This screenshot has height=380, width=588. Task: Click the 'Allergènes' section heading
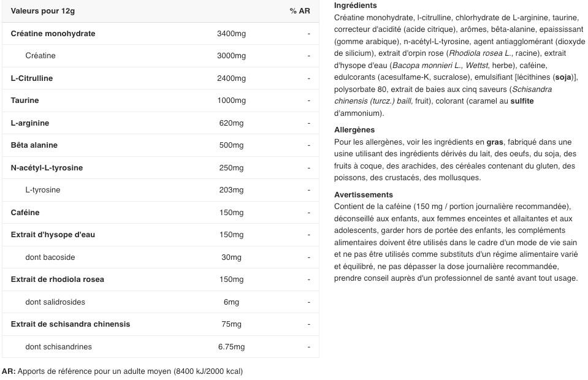click(354, 130)
